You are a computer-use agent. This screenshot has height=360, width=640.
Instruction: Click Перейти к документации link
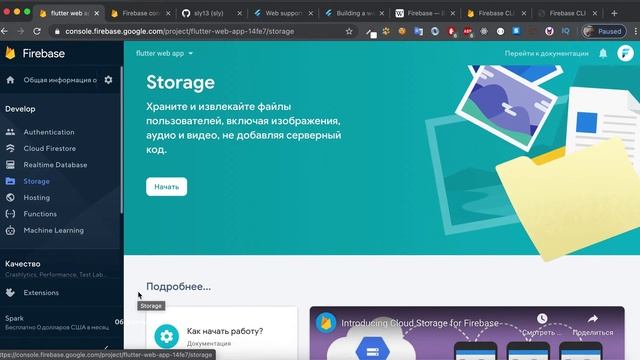pos(547,53)
